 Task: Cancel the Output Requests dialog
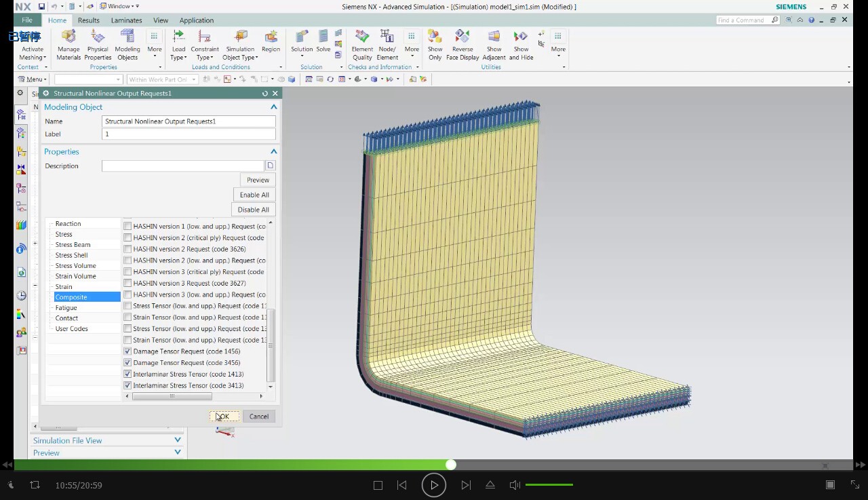259,417
